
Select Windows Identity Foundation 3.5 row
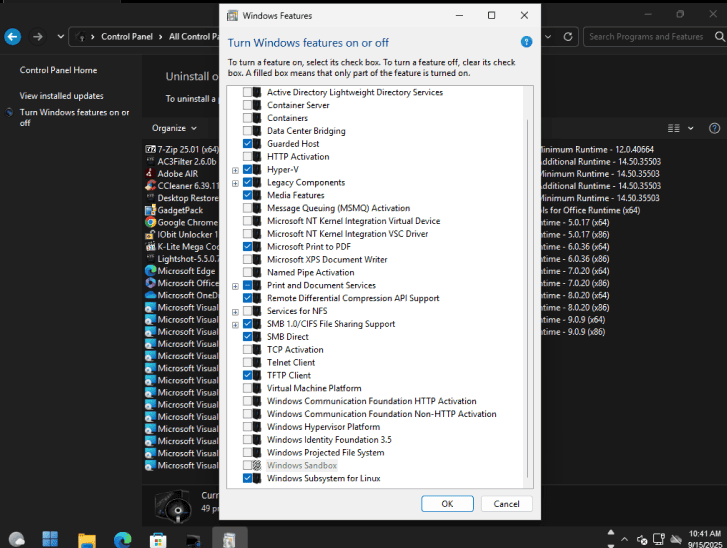click(x=329, y=440)
